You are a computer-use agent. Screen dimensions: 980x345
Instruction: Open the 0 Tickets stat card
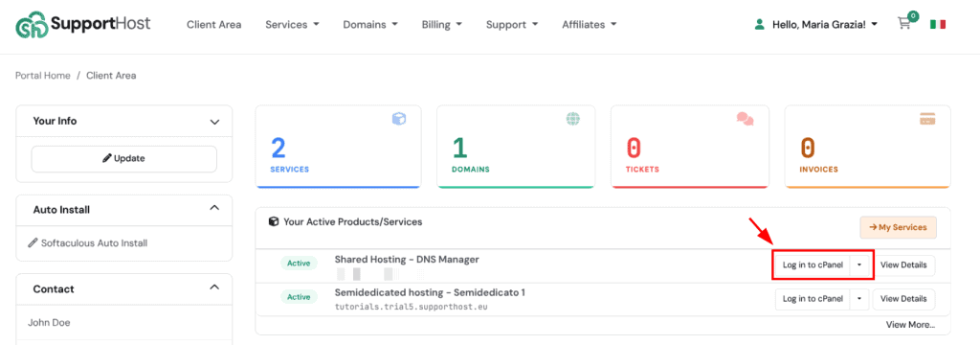point(689,147)
